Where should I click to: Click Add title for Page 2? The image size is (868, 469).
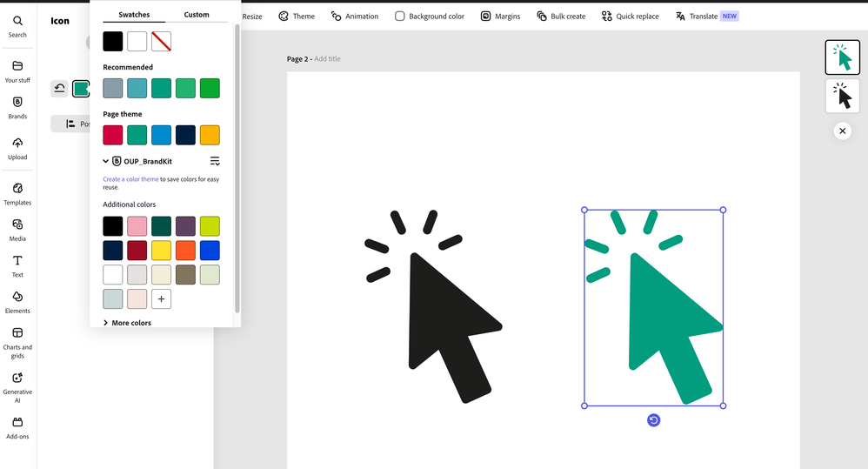click(x=327, y=58)
